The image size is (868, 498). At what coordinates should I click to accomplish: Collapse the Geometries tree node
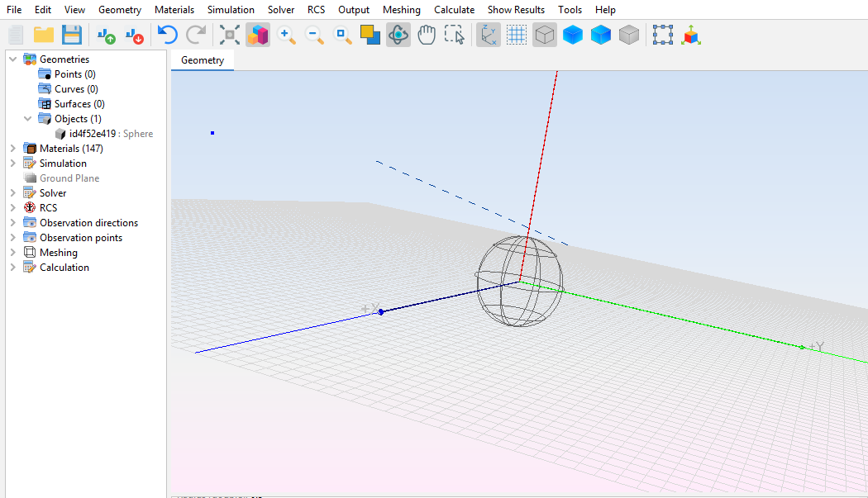(12, 59)
